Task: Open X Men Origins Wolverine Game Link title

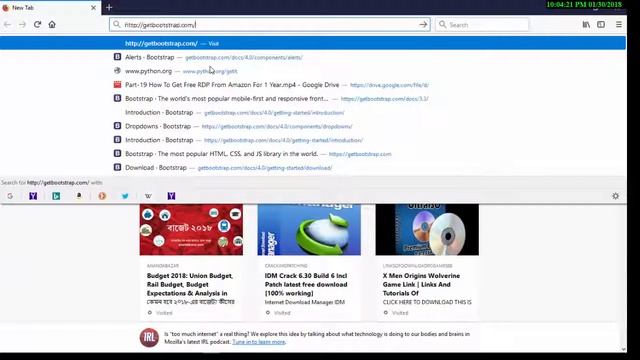Action: click(421, 284)
